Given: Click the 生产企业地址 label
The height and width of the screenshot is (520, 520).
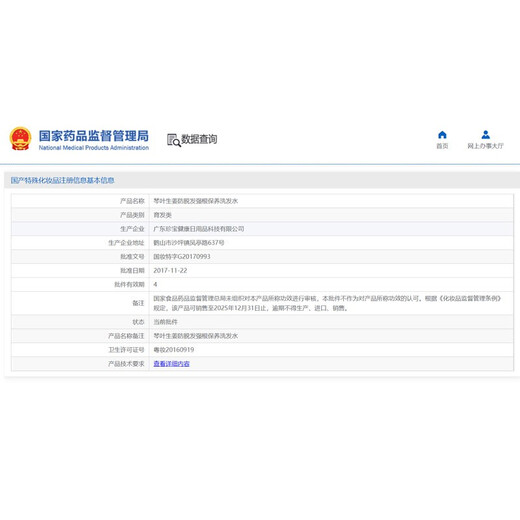Looking at the screenshot, I should point(126,243).
